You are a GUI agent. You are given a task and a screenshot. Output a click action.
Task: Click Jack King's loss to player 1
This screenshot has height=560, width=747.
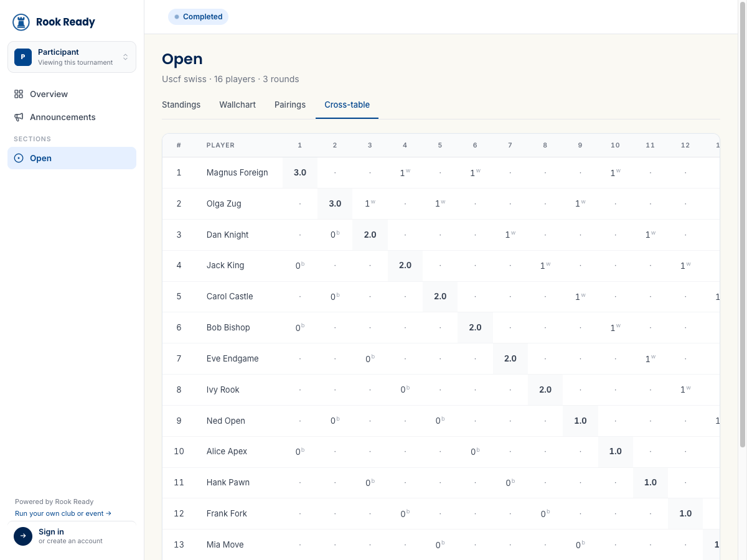point(300,265)
